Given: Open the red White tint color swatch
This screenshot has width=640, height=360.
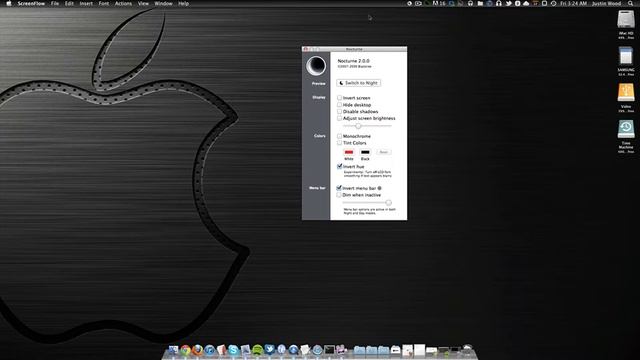Looking at the screenshot, I should (349, 152).
